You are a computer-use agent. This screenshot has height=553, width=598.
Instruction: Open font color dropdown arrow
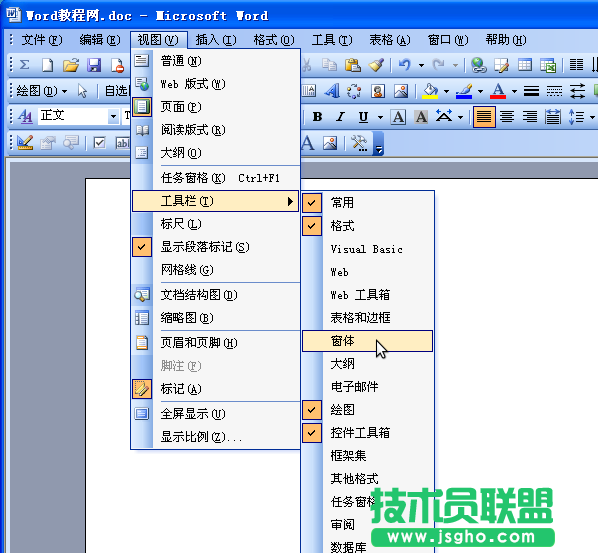click(x=514, y=92)
